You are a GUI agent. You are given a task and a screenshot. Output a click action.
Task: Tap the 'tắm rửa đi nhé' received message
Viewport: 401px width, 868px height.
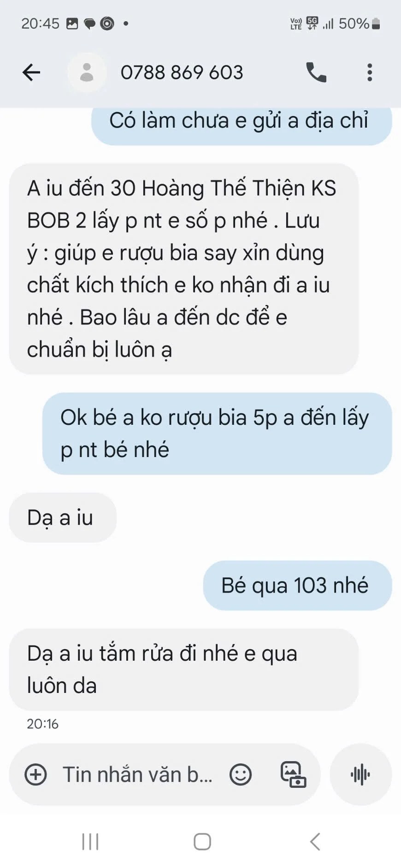(184, 669)
